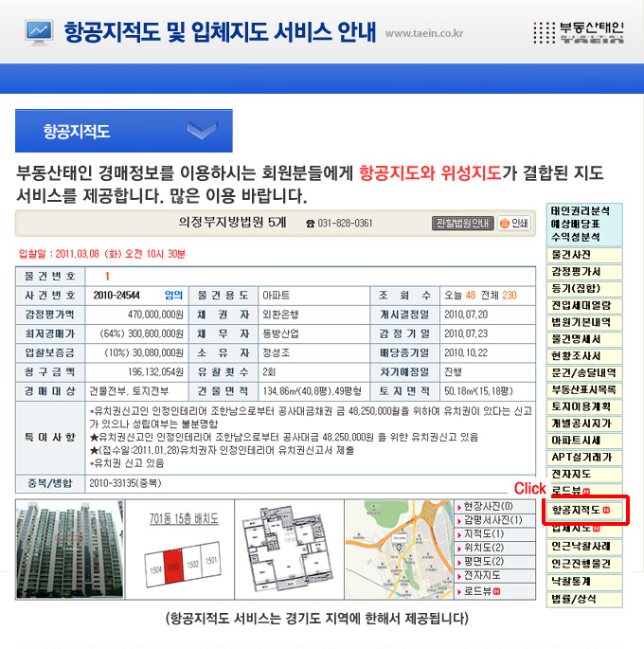Click the 부동산태인 TAEIN logo
The image size is (644, 649).
(x=579, y=31)
